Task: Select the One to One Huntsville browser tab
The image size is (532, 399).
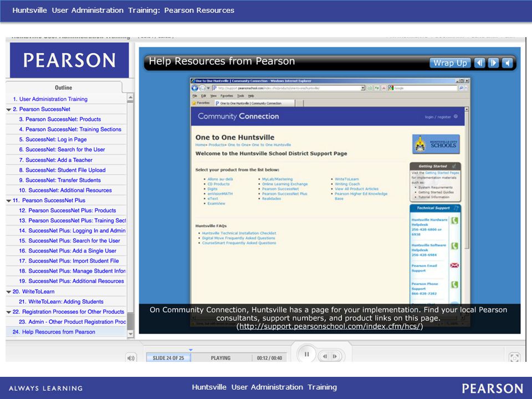Action: pyautogui.click(x=254, y=103)
